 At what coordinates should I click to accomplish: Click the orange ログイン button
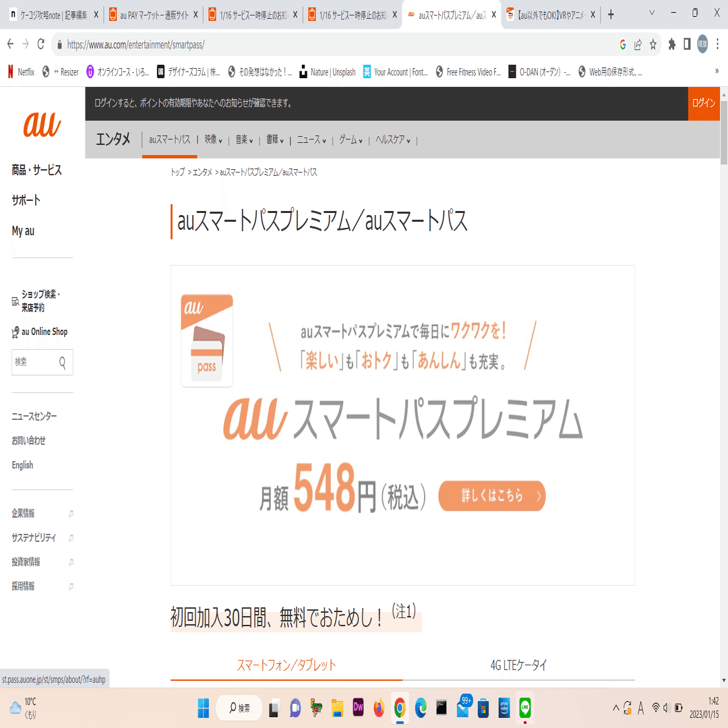tap(704, 103)
